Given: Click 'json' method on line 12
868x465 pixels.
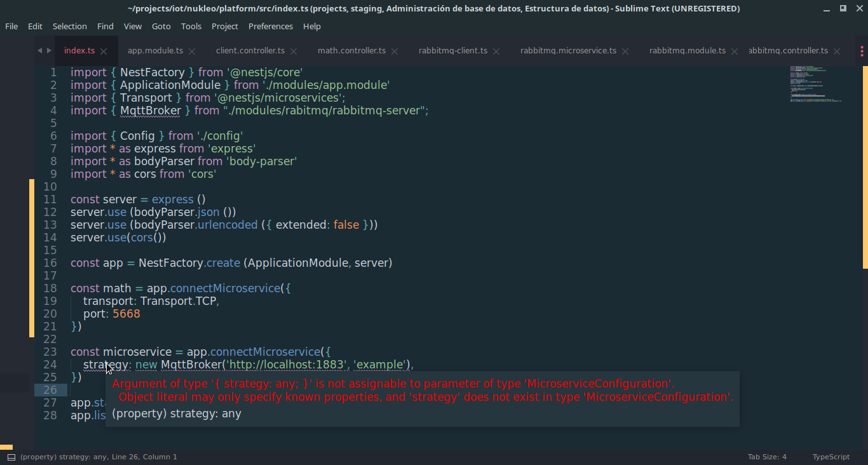Looking at the screenshot, I should point(207,212).
